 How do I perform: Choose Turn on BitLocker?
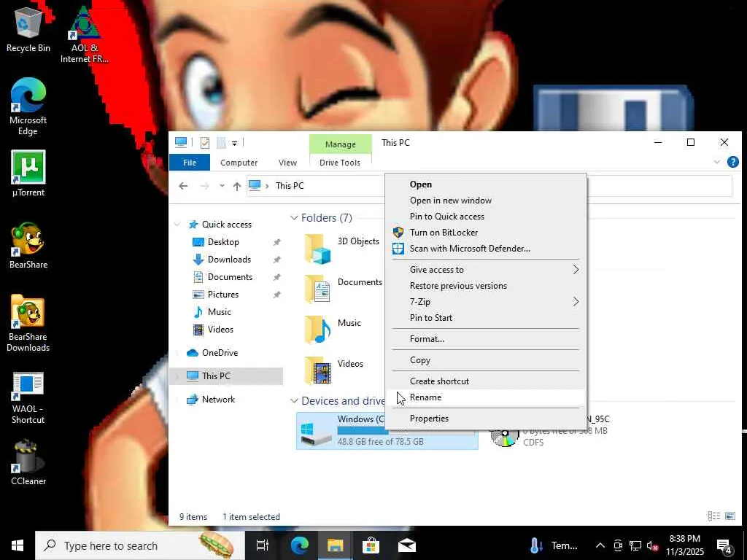coord(485,233)
